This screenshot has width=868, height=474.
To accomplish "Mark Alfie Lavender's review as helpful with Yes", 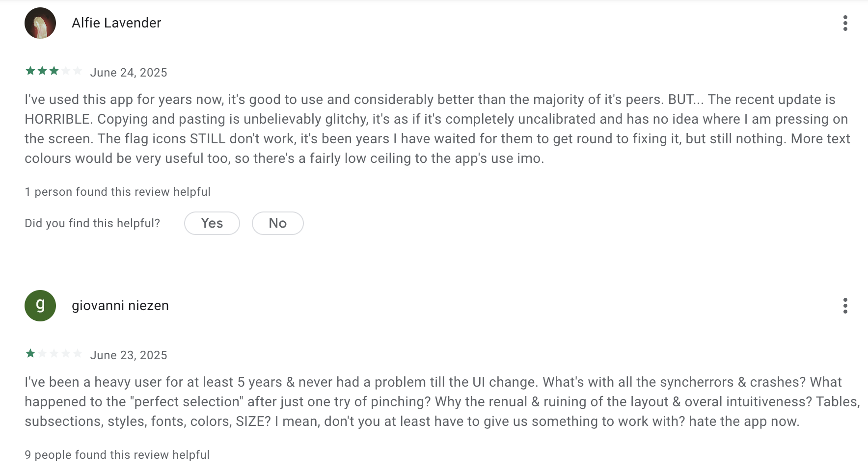I will click(x=212, y=223).
